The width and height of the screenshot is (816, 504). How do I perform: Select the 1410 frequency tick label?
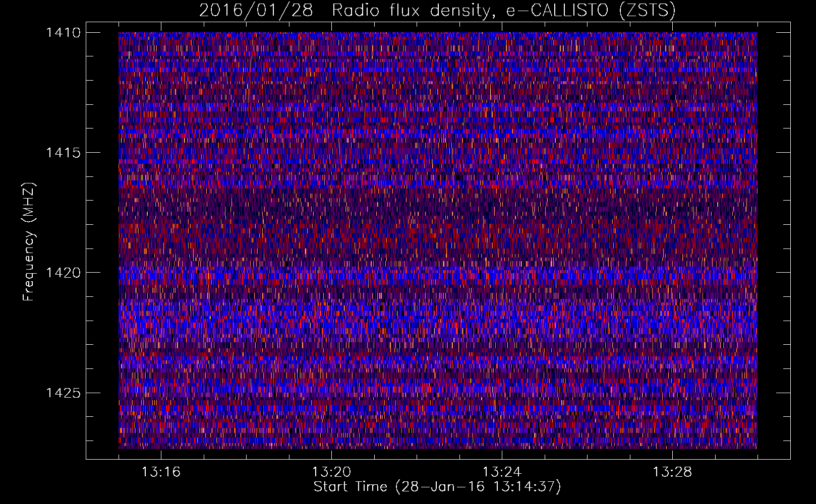(63, 33)
